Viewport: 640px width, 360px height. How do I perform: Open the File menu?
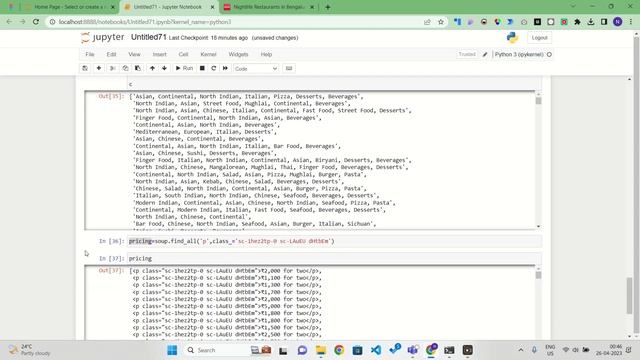click(90, 54)
